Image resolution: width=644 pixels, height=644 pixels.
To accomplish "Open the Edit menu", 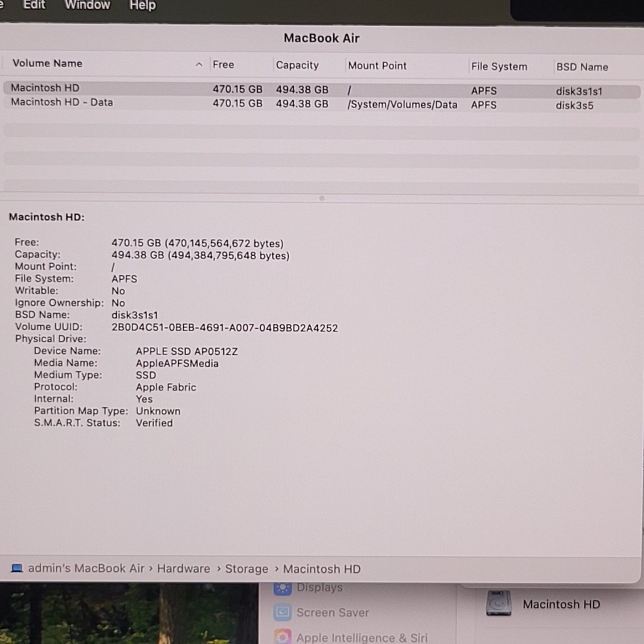I will point(34,5).
